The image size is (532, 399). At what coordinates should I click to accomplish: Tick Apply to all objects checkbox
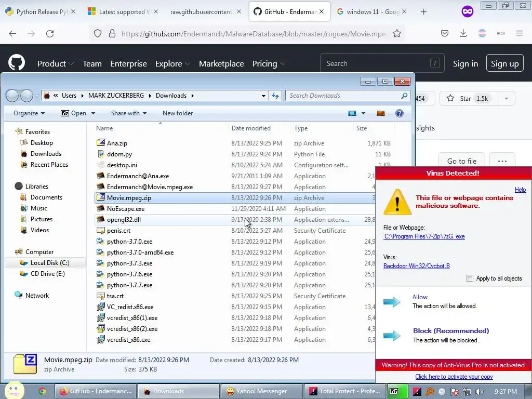tap(470, 278)
